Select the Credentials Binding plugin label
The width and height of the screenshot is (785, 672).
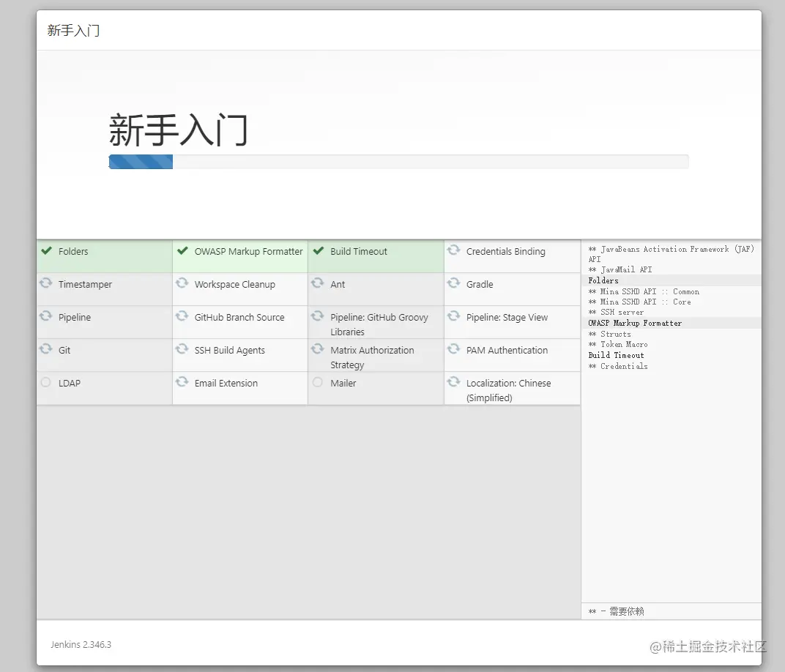coord(506,252)
